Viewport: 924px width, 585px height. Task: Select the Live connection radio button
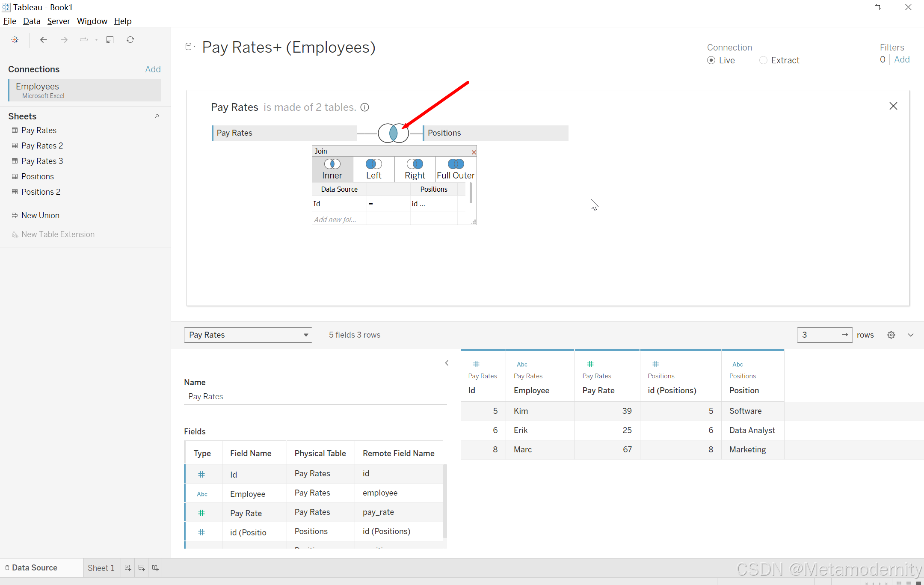[x=711, y=60]
